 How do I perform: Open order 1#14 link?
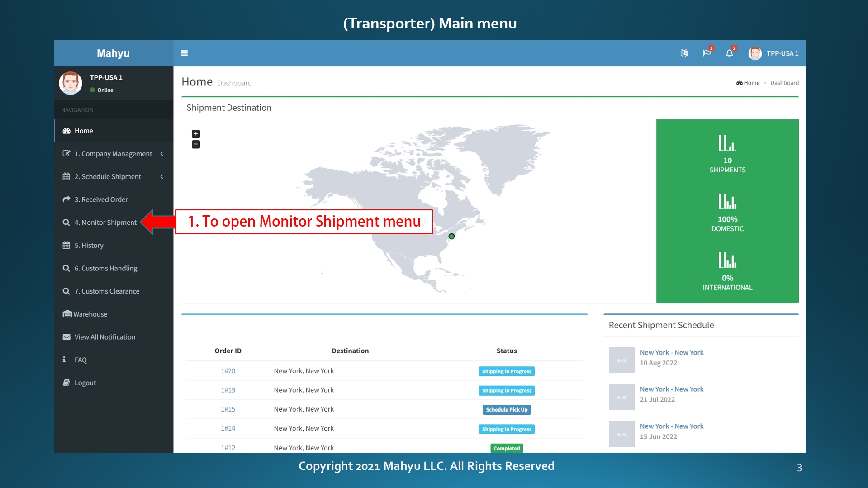[228, 428]
